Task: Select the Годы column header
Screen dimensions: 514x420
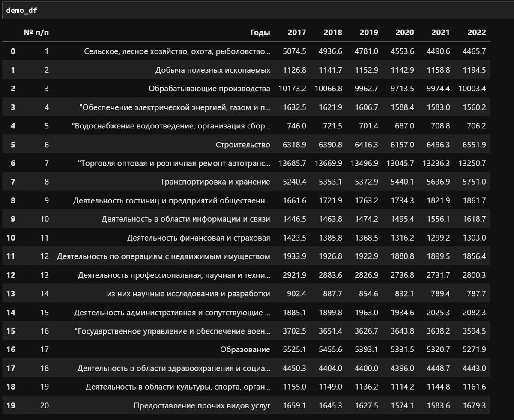Action: 260,33
